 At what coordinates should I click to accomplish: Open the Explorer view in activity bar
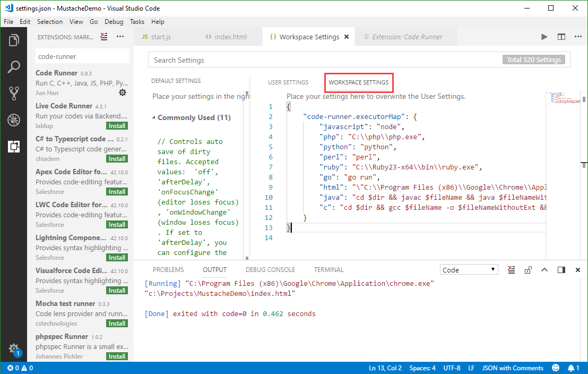[x=14, y=40]
